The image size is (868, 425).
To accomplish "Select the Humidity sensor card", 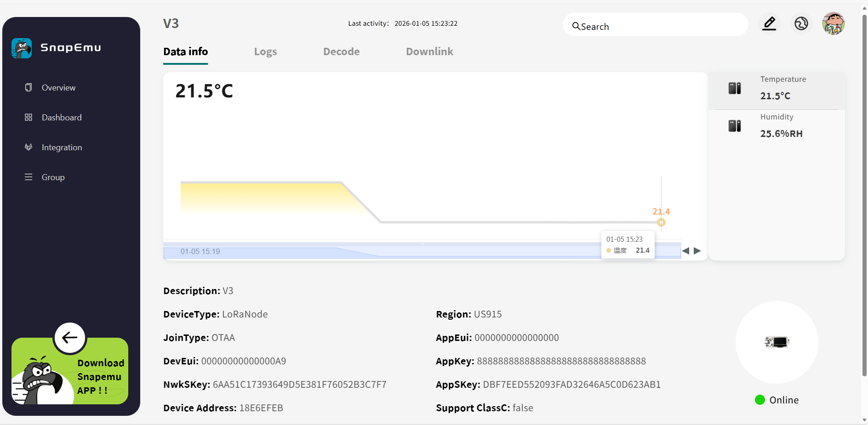I will click(x=777, y=126).
